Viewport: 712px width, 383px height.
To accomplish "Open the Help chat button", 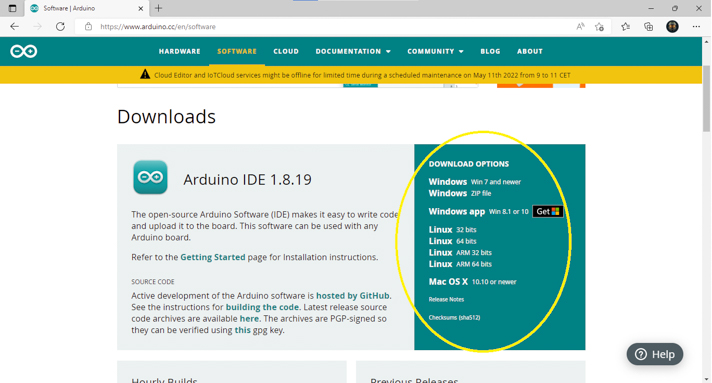I will click(655, 354).
